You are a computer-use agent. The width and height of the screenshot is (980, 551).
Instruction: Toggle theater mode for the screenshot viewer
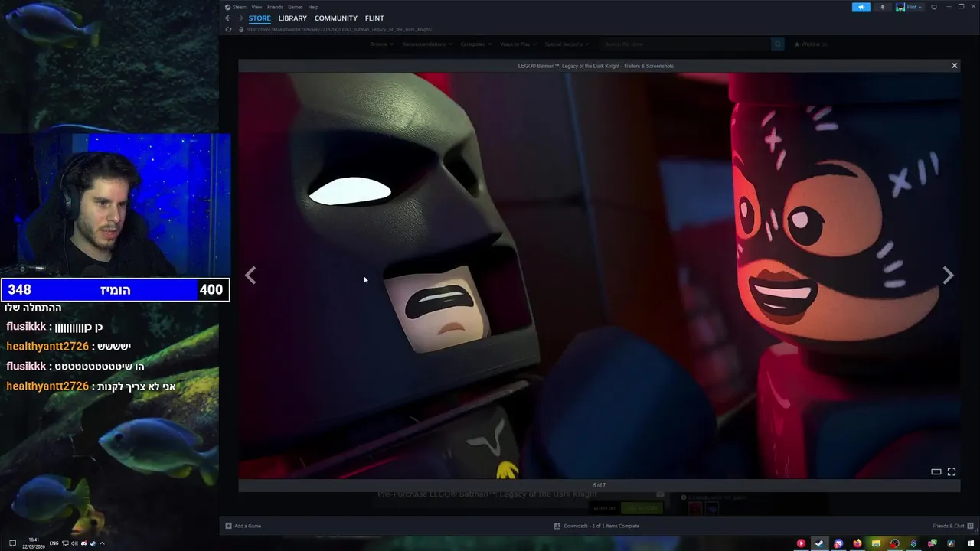click(936, 471)
